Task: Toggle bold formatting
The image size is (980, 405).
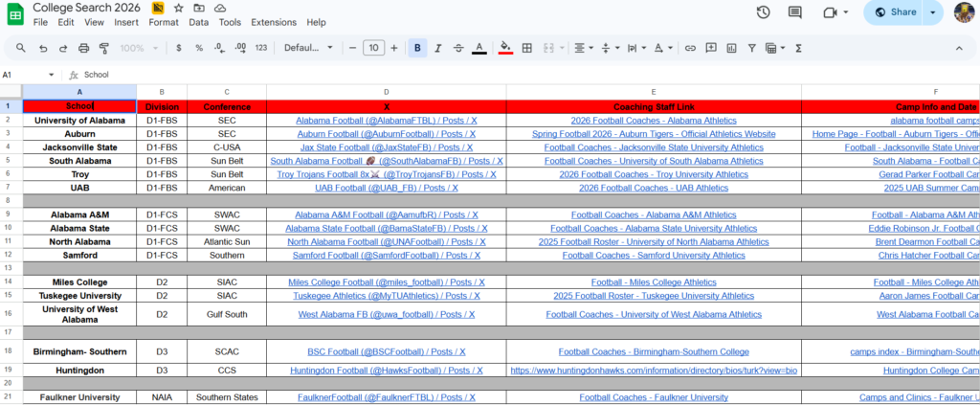Action: (x=417, y=48)
